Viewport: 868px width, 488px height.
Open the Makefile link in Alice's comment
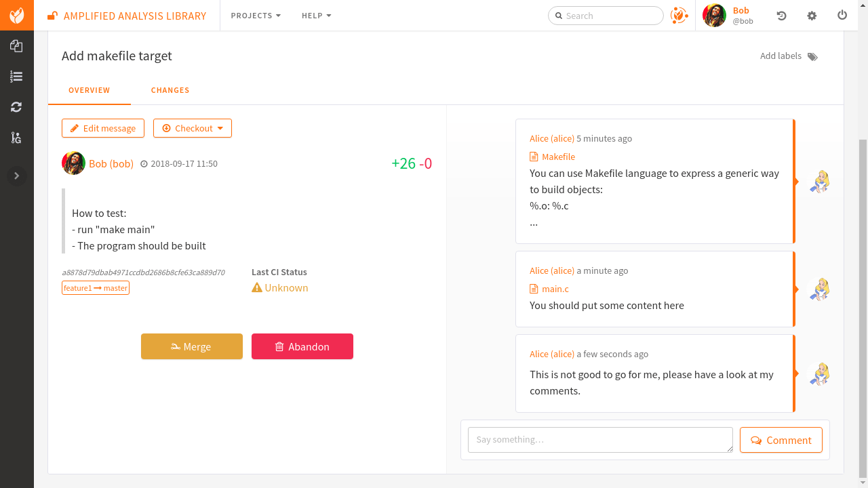pos(558,157)
